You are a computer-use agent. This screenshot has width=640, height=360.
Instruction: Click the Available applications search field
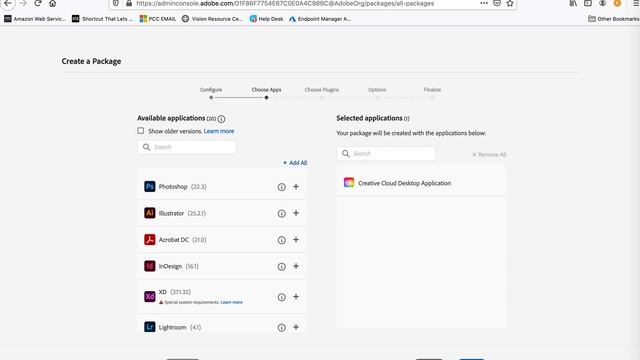tap(187, 147)
